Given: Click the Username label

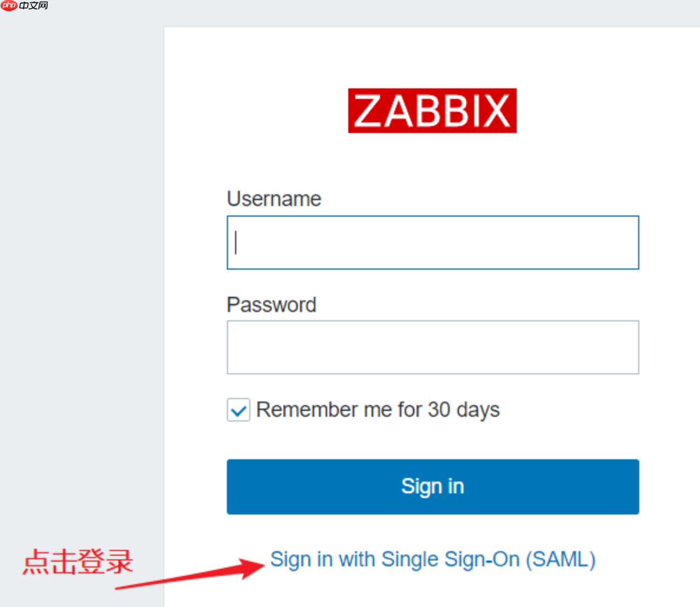Looking at the screenshot, I should [x=273, y=199].
